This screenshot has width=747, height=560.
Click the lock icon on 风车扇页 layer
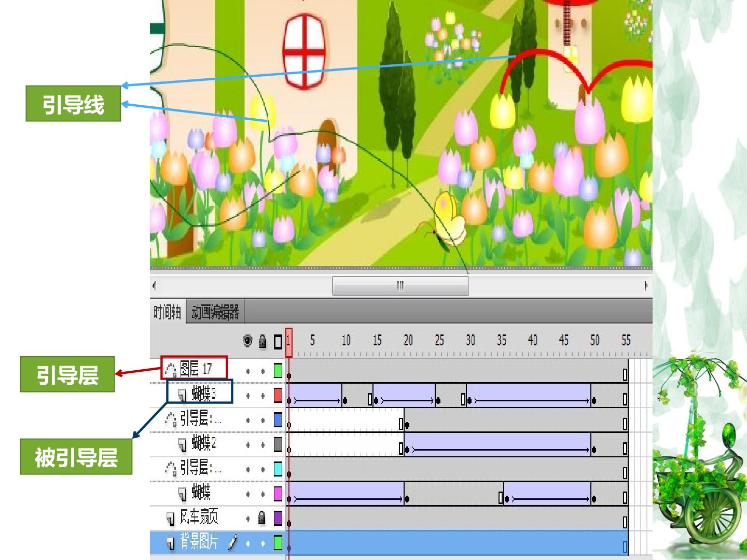point(262,517)
